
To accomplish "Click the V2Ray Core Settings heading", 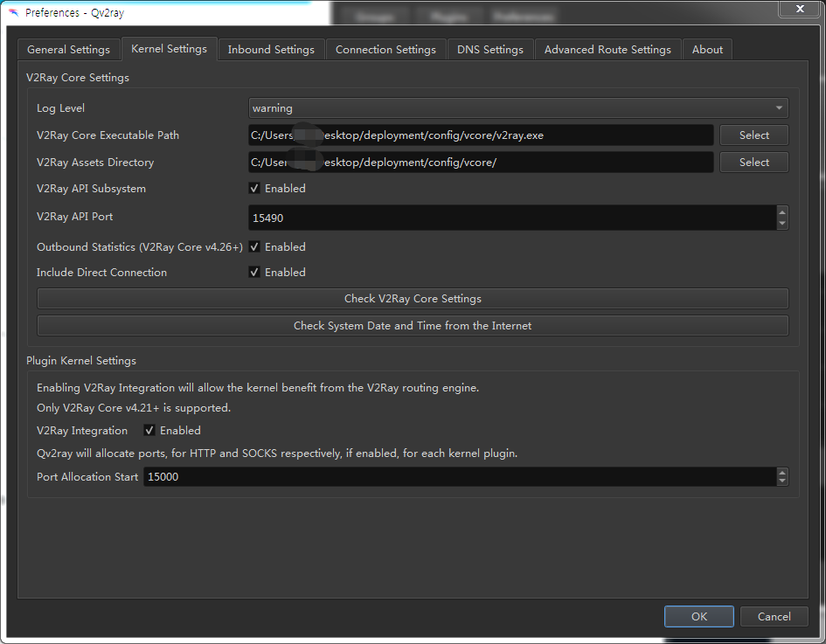I will click(78, 78).
